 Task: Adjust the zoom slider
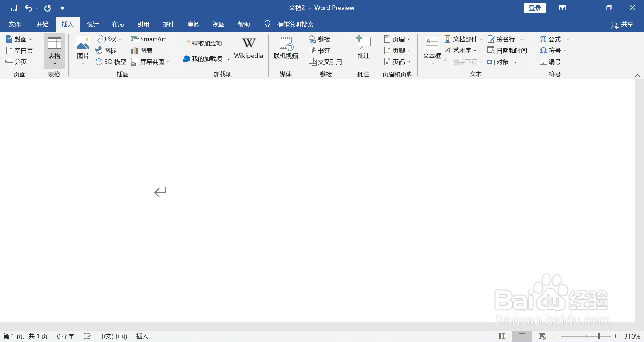600,336
